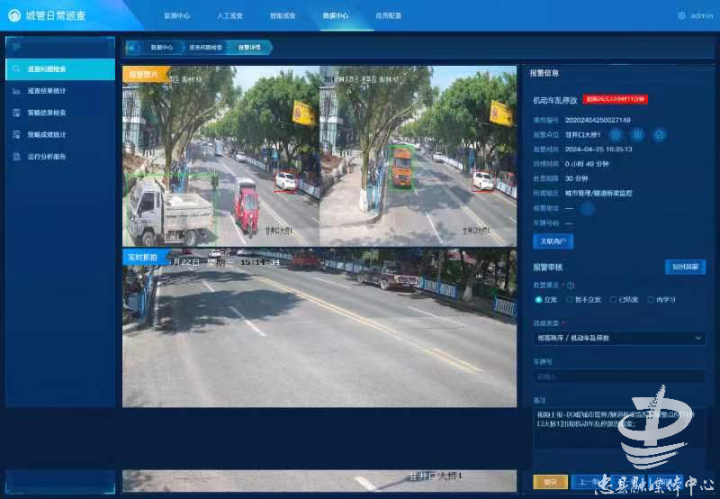This screenshot has height=499, width=720.
Task: Switch to the 人工巡查 top tab
Action: (229, 17)
